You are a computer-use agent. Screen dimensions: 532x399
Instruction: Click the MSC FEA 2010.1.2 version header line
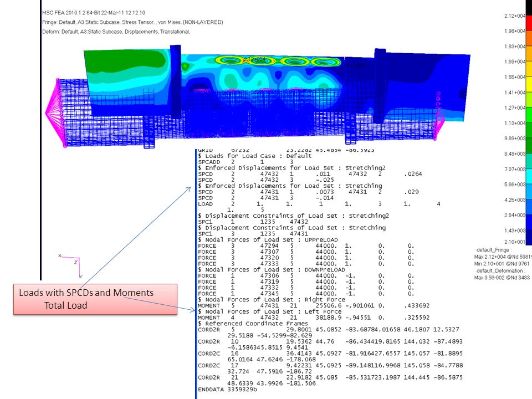tap(94, 13)
